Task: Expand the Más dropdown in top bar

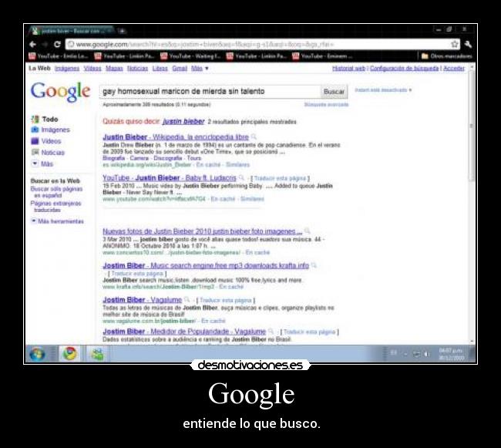Action: click(200, 69)
